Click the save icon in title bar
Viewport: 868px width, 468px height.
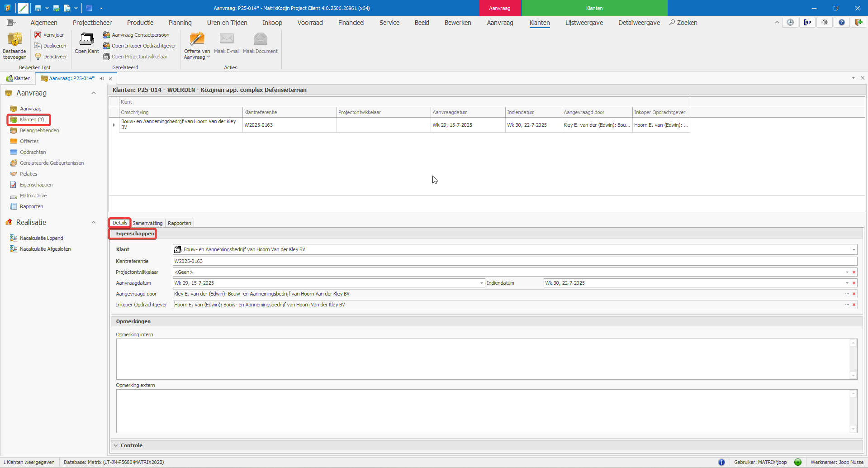(38, 8)
